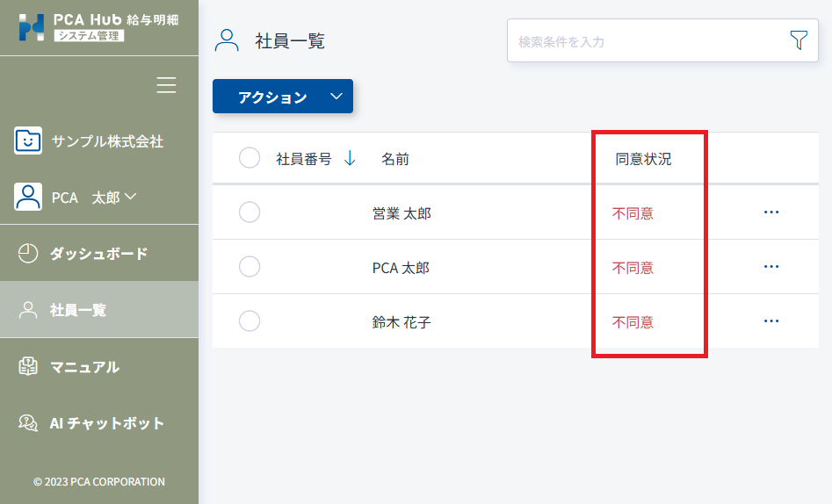Click the hamburger menu icon in sidebar

[x=166, y=85]
